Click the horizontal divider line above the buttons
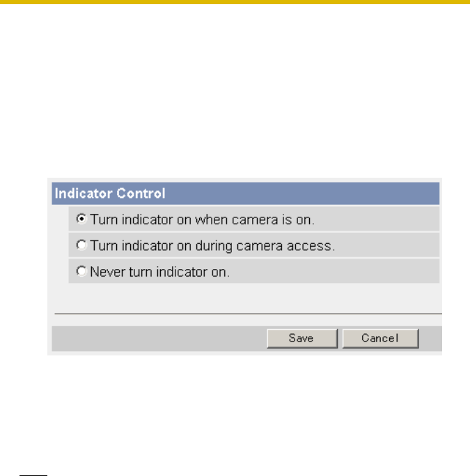The image size is (470, 476). coord(248,314)
